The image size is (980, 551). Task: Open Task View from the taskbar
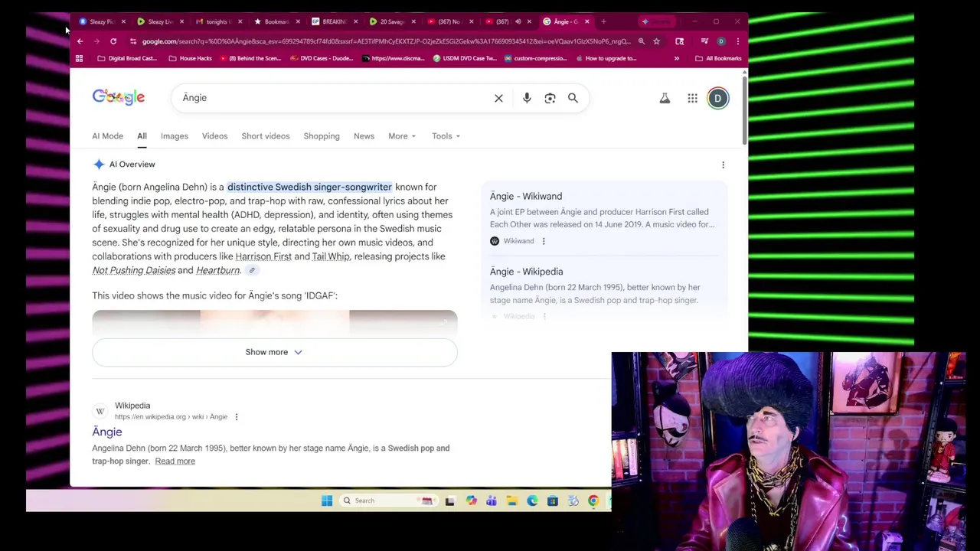[450, 500]
